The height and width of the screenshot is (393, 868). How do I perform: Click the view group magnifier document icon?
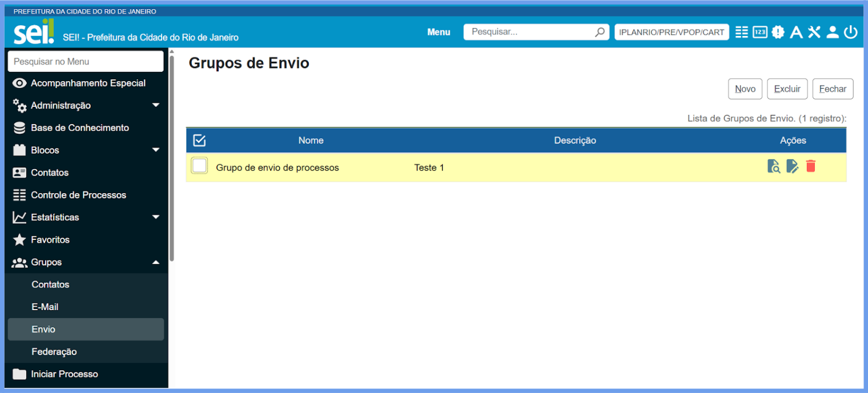(773, 166)
